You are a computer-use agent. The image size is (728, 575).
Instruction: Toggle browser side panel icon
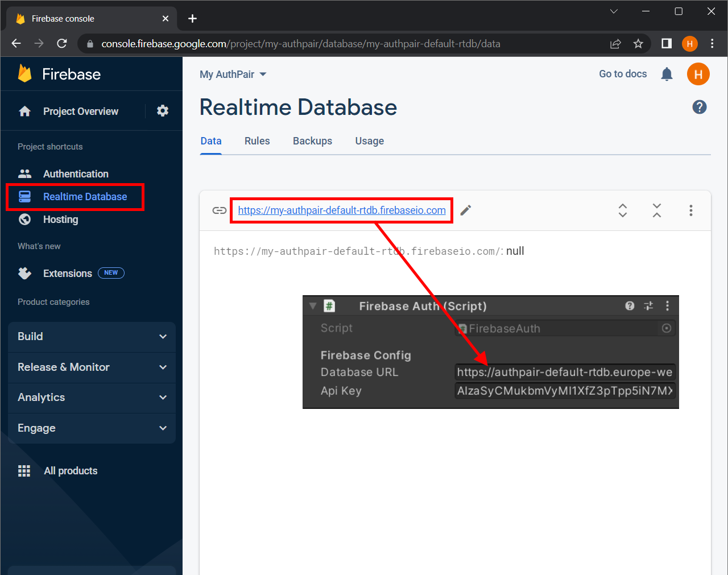tap(667, 44)
